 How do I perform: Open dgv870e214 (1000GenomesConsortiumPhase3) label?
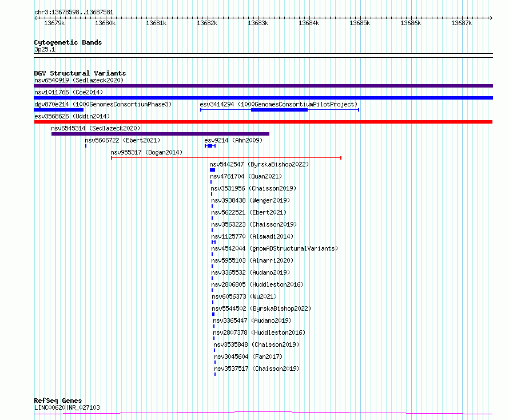[103, 104]
